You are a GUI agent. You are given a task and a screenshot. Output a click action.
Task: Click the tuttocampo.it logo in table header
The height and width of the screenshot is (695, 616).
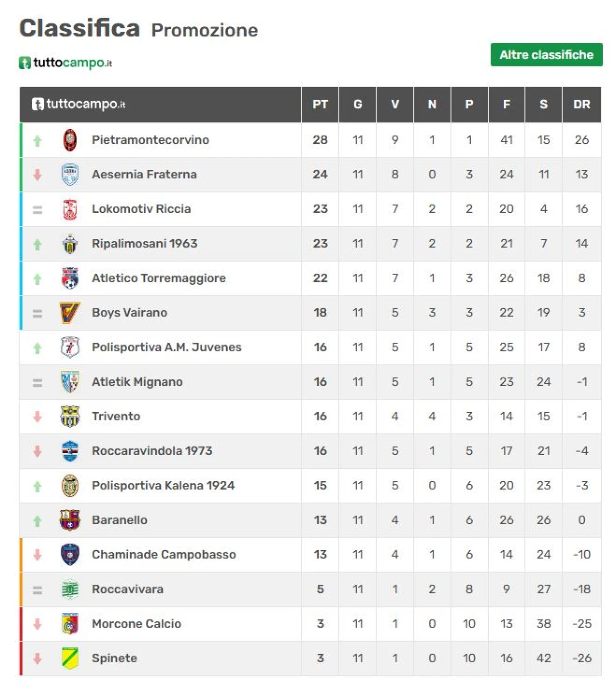78,104
